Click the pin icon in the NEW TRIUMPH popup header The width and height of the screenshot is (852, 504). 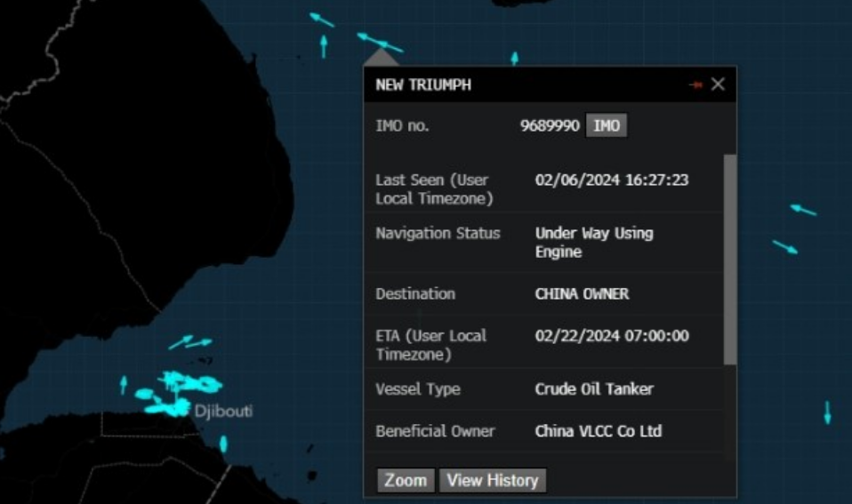[695, 84]
